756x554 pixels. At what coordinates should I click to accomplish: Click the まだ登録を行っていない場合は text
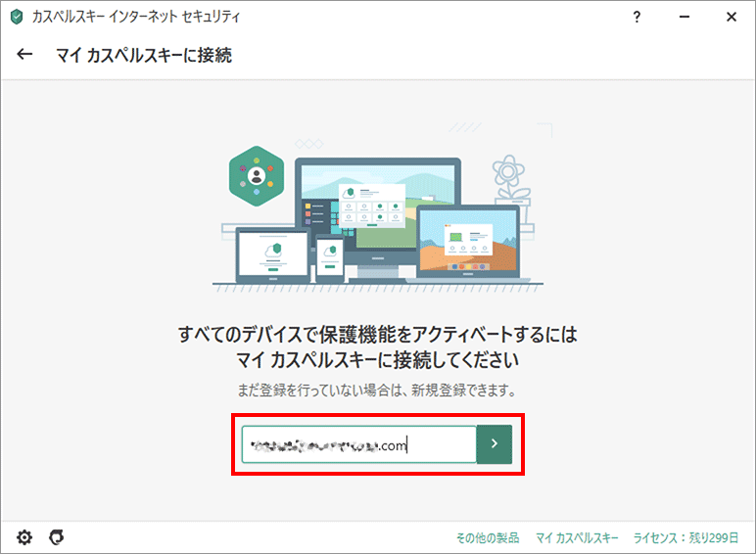[322, 390]
